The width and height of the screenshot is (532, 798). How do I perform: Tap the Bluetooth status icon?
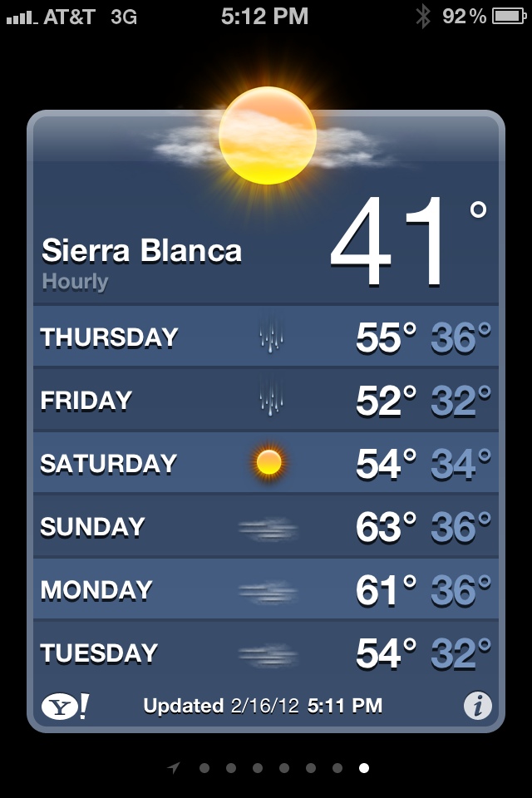[423, 16]
